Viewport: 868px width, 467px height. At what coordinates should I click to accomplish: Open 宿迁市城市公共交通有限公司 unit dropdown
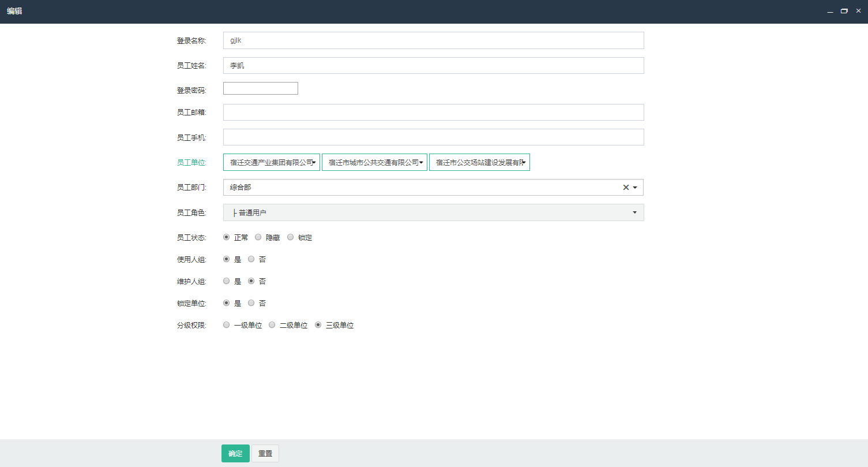click(374, 163)
